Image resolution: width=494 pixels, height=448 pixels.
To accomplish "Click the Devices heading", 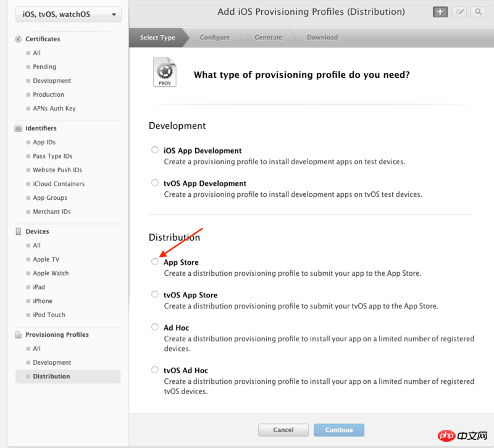I will point(37,231).
